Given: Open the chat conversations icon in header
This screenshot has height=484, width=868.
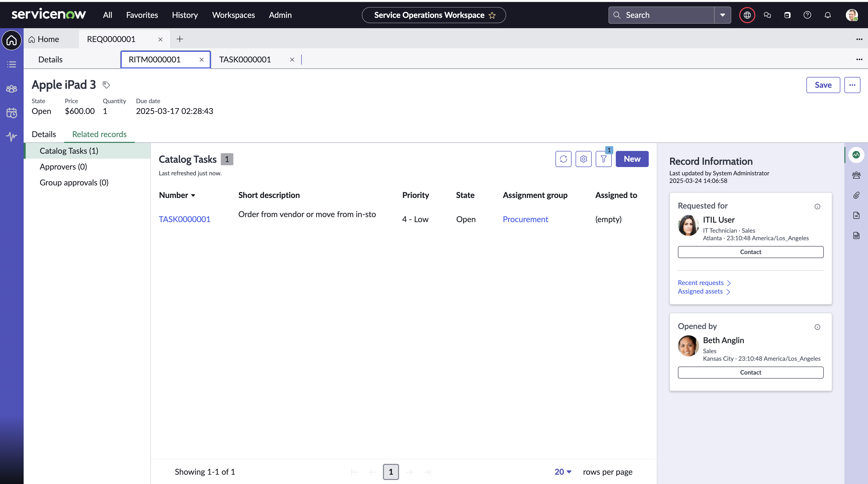Looking at the screenshot, I should (x=767, y=15).
